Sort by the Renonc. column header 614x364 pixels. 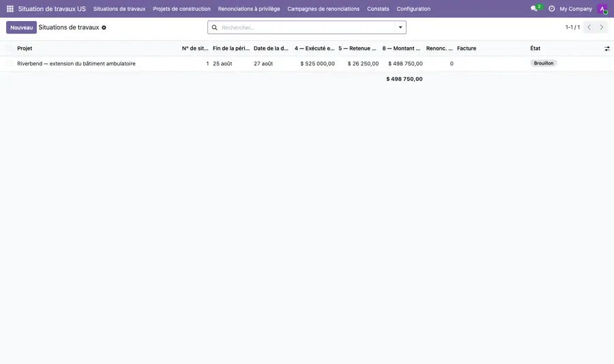click(439, 48)
